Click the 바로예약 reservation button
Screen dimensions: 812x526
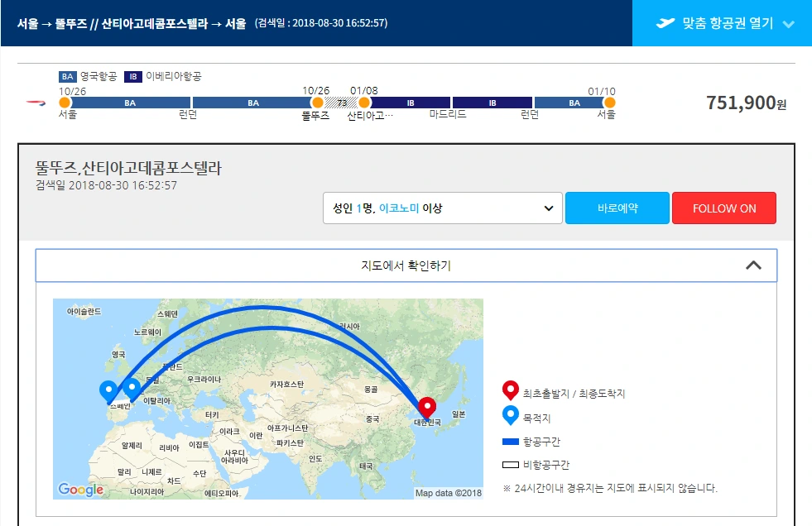click(x=617, y=208)
